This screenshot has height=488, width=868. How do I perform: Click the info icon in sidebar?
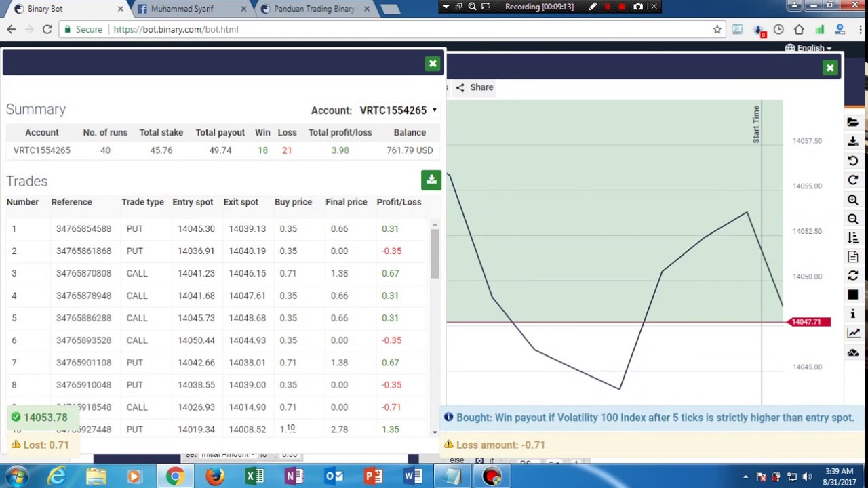tap(853, 314)
